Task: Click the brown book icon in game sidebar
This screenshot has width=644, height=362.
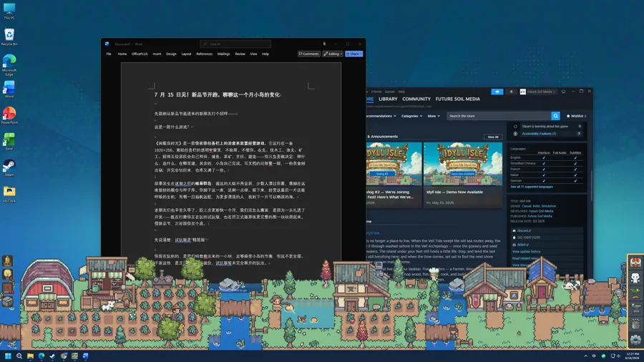Action: 7,288
